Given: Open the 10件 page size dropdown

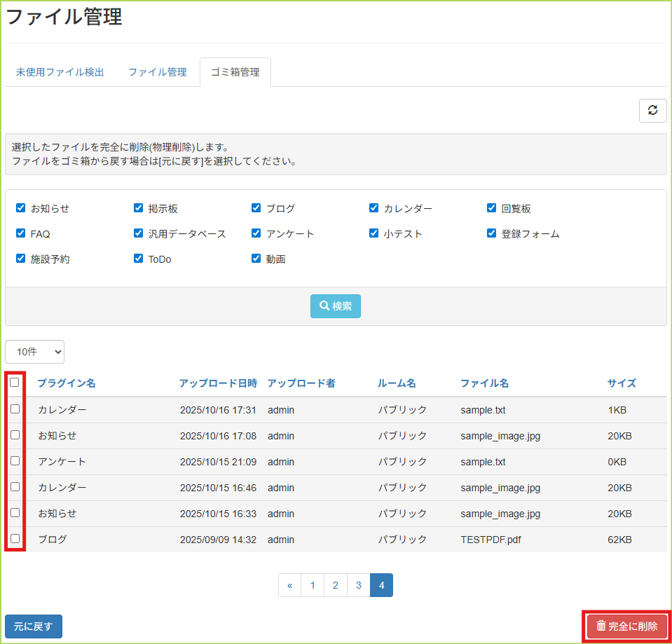Looking at the screenshot, I should point(34,352).
